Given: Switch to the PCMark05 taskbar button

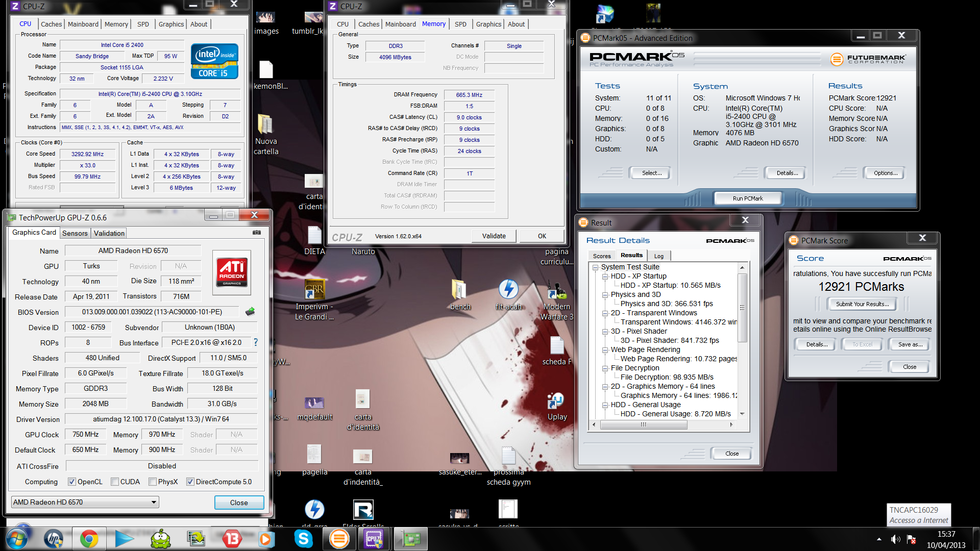Looking at the screenshot, I should click(x=339, y=539).
